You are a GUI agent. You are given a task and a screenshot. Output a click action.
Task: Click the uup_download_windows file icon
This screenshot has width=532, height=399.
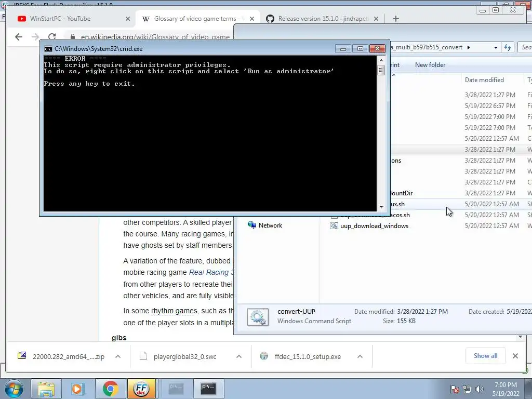(x=334, y=226)
